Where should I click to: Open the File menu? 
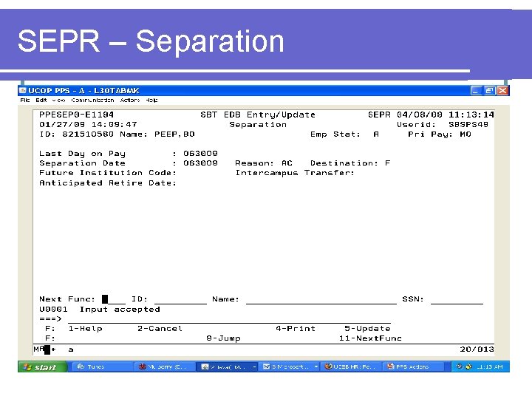(x=25, y=100)
